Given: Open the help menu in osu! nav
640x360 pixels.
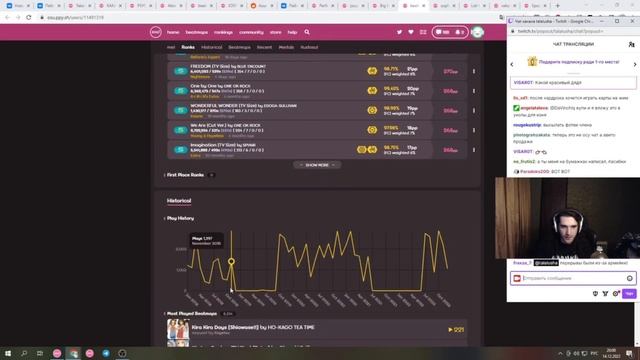Looking at the screenshot, I should tap(292, 32).
